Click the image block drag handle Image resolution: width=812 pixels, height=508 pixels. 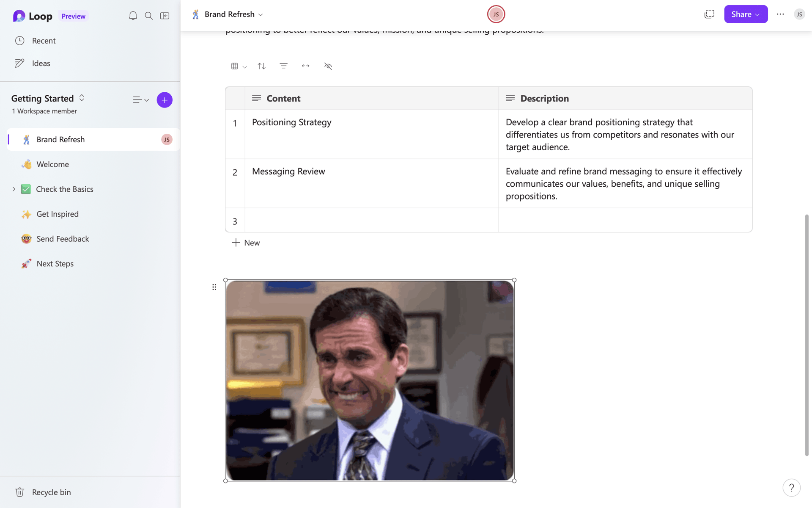(x=214, y=287)
